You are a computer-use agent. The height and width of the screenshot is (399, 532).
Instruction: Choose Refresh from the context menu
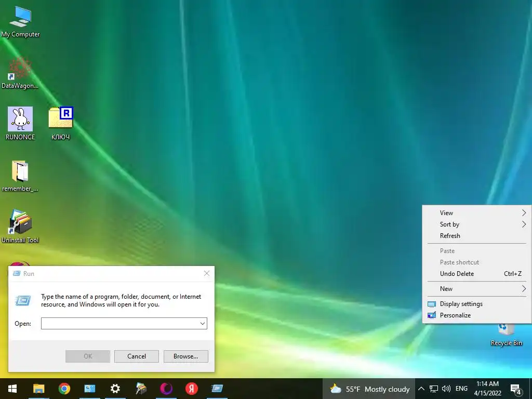tap(477, 236)
